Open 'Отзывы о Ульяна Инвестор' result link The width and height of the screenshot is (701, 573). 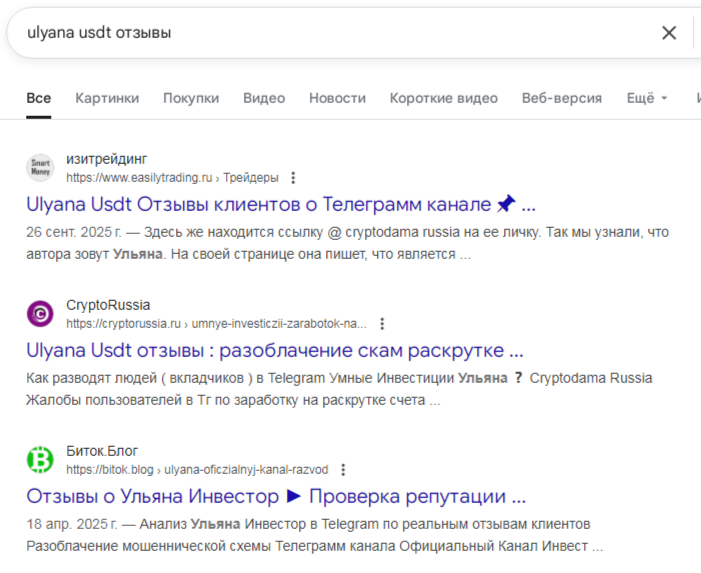[x=275, y=497]
